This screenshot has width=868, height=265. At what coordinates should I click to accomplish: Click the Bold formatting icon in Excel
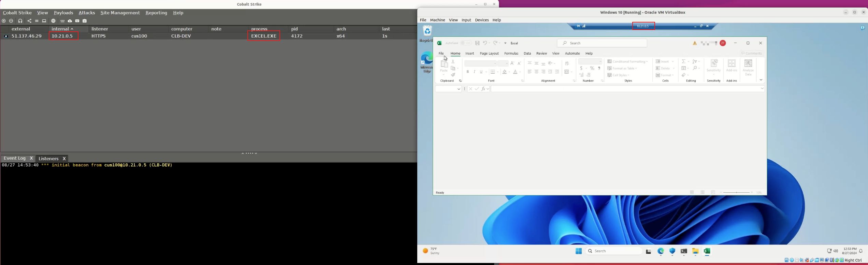tap(468, 72)
